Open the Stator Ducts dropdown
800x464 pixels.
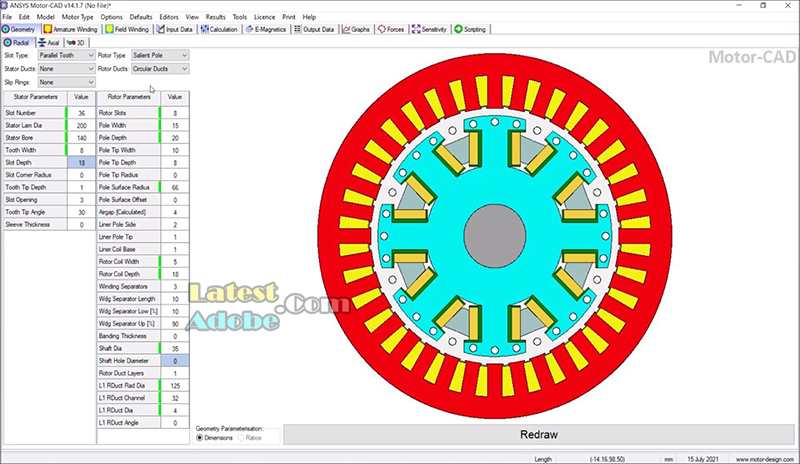[66, 68]
